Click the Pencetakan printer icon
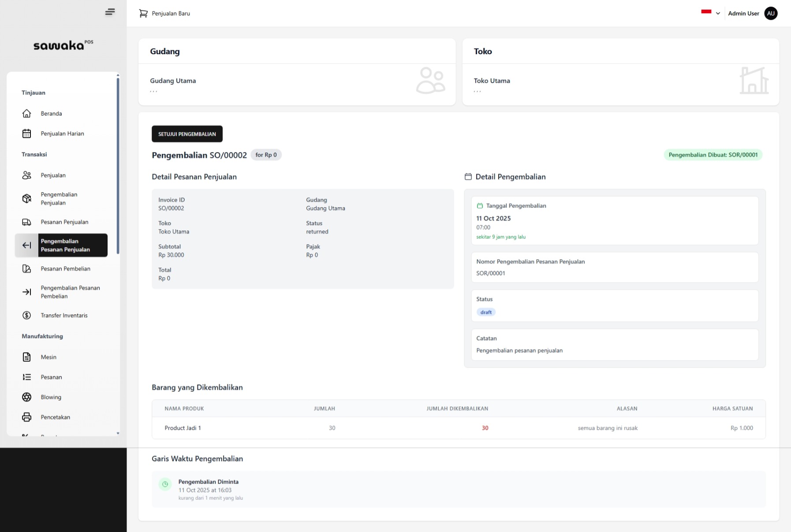Screen dimensions: 791x532 click(27, 417)
